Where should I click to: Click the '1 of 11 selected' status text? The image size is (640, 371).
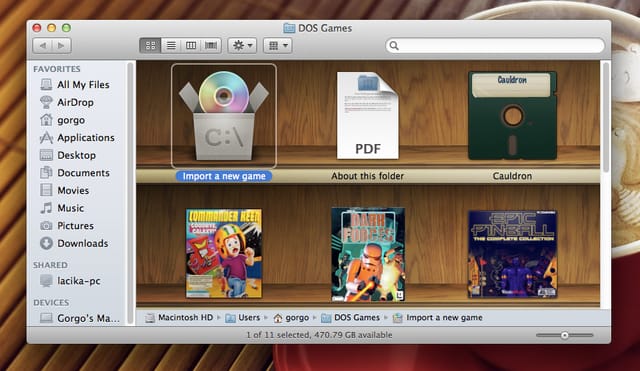(319, 335)
